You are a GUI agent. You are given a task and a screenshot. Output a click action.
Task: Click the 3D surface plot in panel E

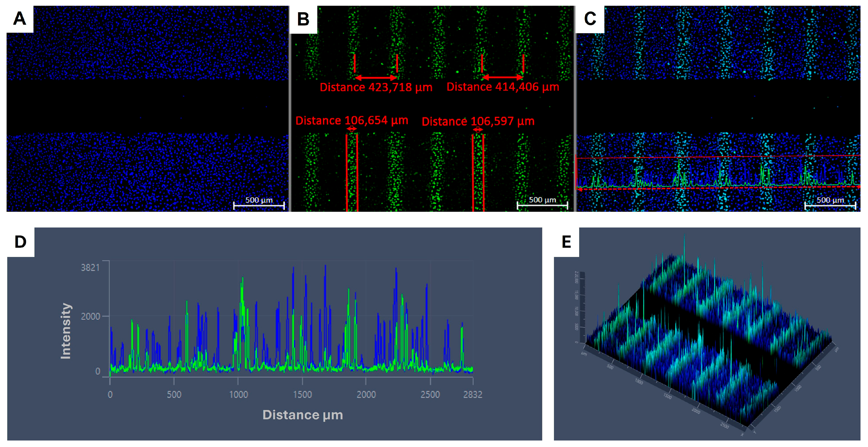(x=708, y=334)
